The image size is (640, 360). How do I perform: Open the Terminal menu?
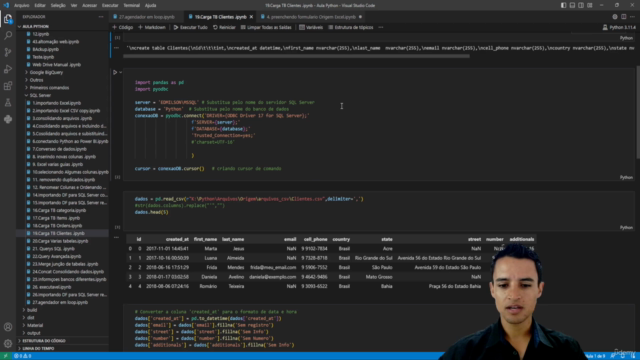131,5
